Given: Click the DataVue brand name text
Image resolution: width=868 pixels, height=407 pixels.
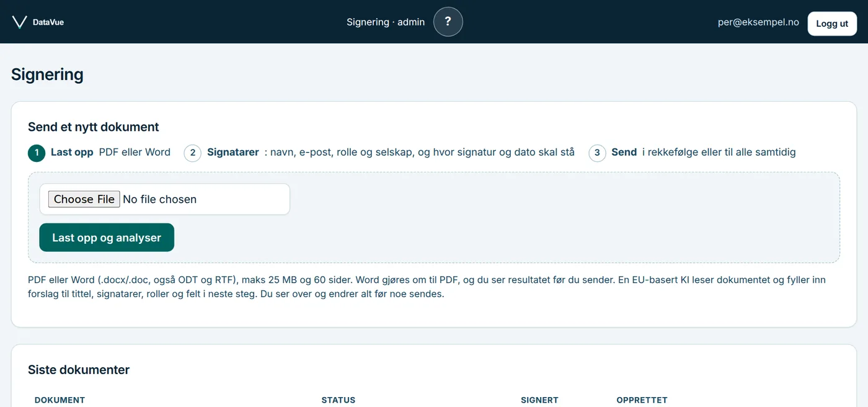Looking at the screenshot, I should pos(48,22).
